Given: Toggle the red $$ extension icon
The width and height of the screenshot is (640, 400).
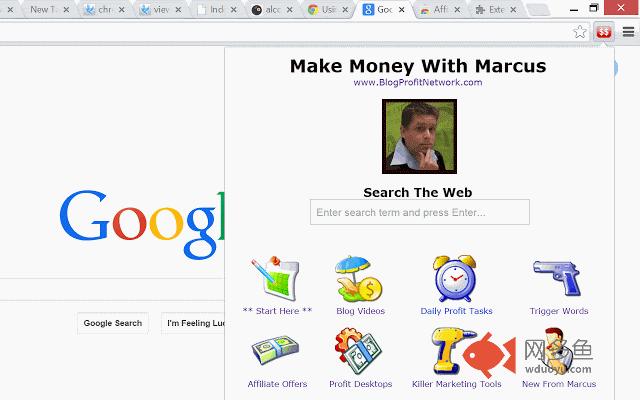Looking at the screenshot, I should (x=604, y=31).
